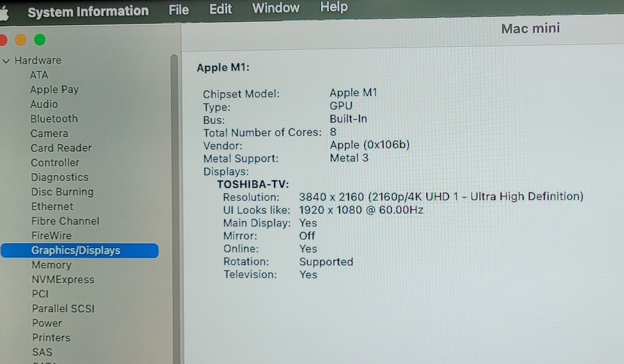624x364 pixels.
Task: Collapse the Hardware section chevron
Action: [x=6, y=61]
